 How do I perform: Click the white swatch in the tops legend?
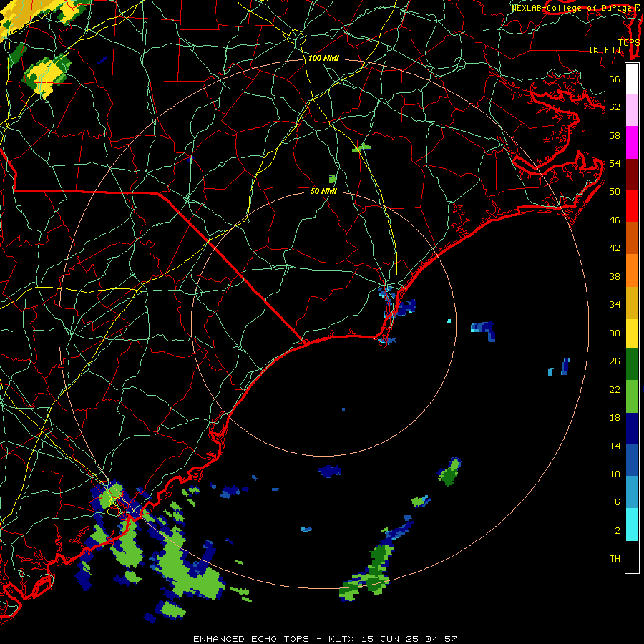point(632,79)
